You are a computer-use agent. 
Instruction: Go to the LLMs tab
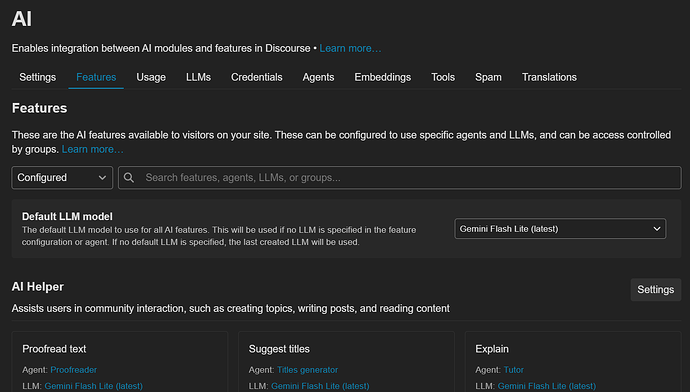pos(198,77)
